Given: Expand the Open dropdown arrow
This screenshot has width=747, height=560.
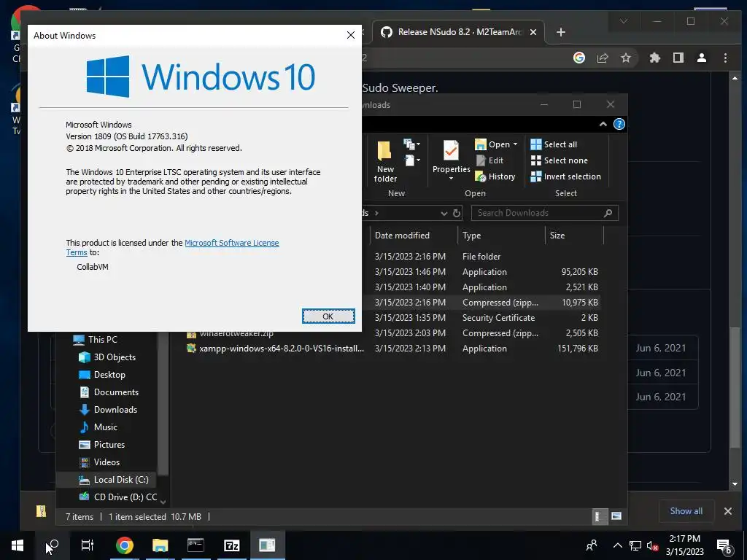Looking at the screenshot, I should point(515,144).
